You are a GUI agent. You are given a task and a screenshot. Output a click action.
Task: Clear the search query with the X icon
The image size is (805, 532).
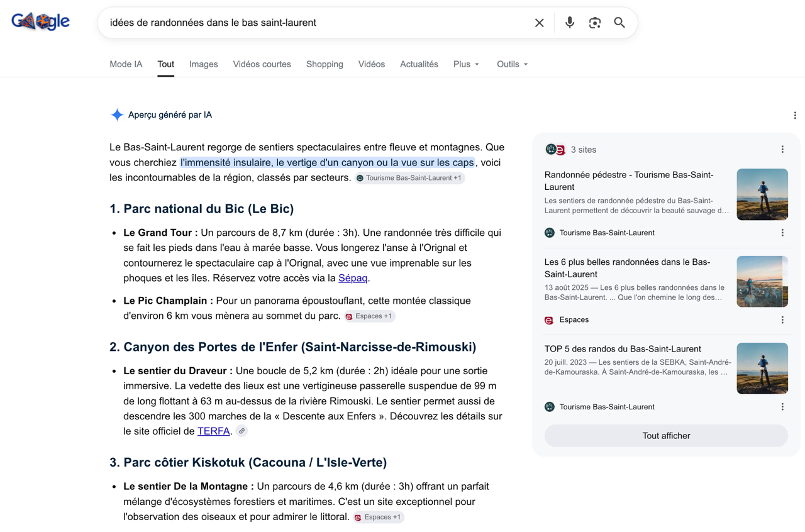(x=539, y=23)
